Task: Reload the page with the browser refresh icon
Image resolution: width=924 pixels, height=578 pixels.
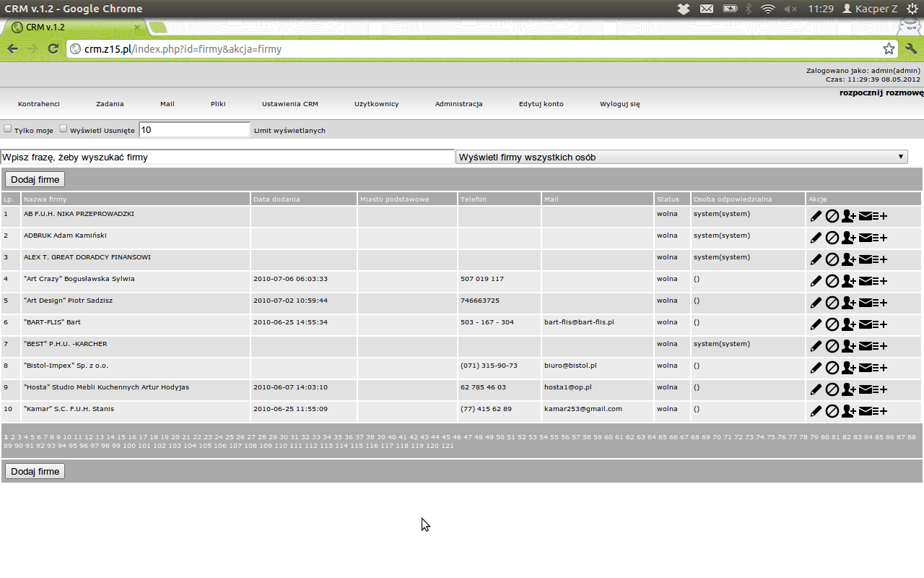Action: pyautogui.click(x=53, y=49)
